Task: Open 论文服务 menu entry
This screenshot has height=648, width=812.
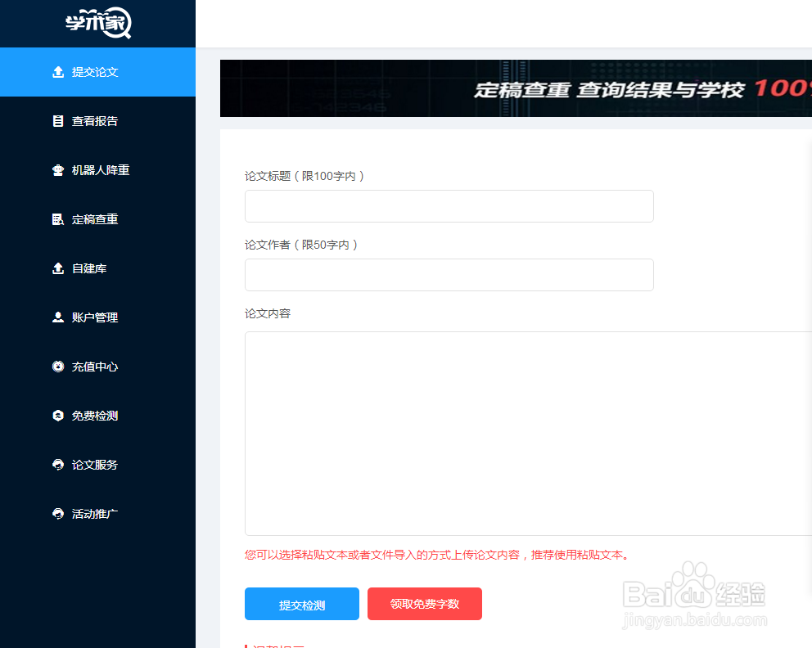Action: click(98, 465)
